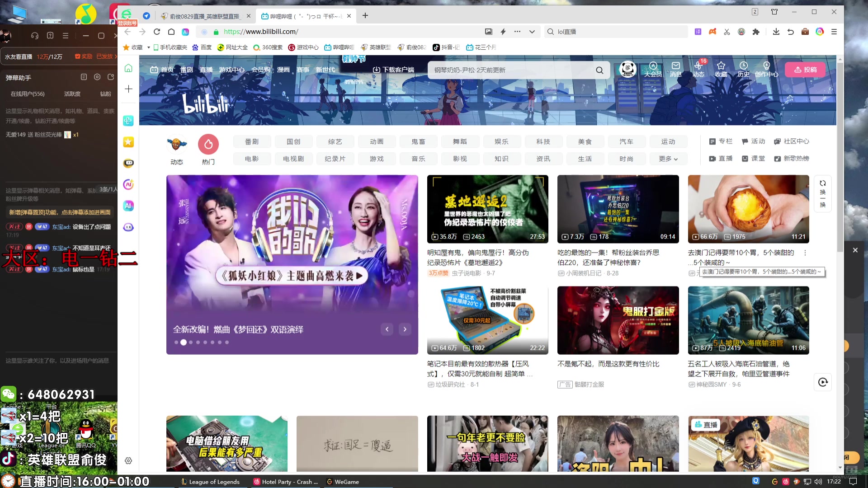Open 墓地邂逅2 video thumbnail
The width and height of the screenshot is (868, 488).
pyautogui.click(x=488, y=209)
